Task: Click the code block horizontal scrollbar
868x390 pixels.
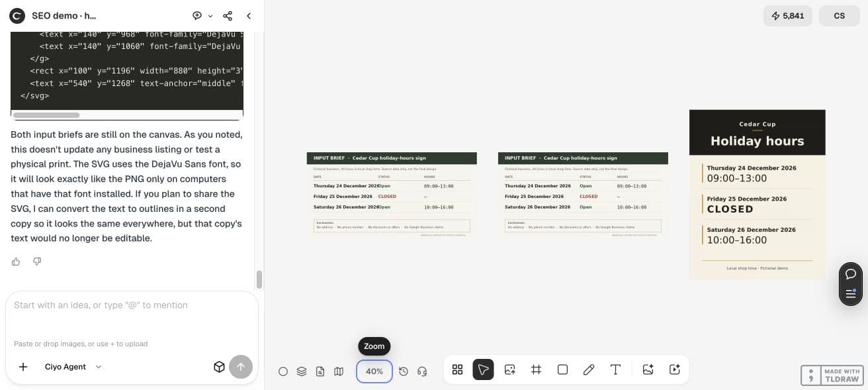Action: pyautogui.click(x=46, y=115)
